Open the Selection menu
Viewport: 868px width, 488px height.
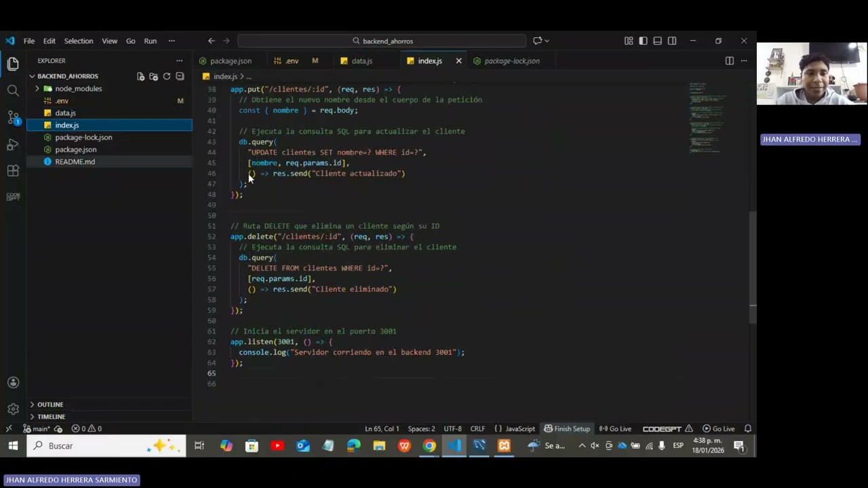pos(79,41)
